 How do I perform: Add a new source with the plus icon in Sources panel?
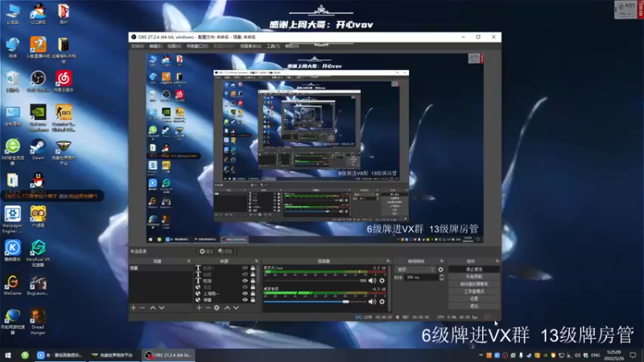coord(199,307)
